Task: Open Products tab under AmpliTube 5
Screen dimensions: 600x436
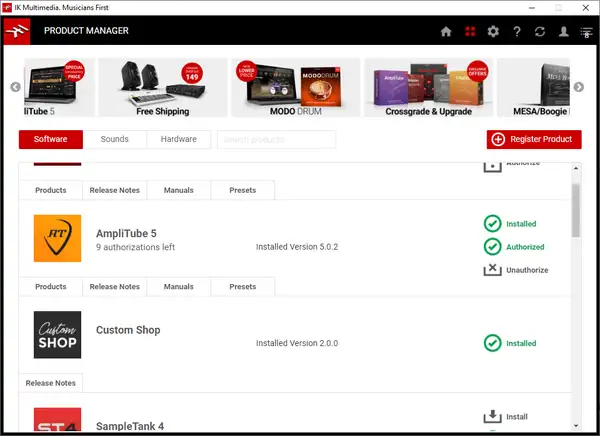Action: click(x=51, y=286)
